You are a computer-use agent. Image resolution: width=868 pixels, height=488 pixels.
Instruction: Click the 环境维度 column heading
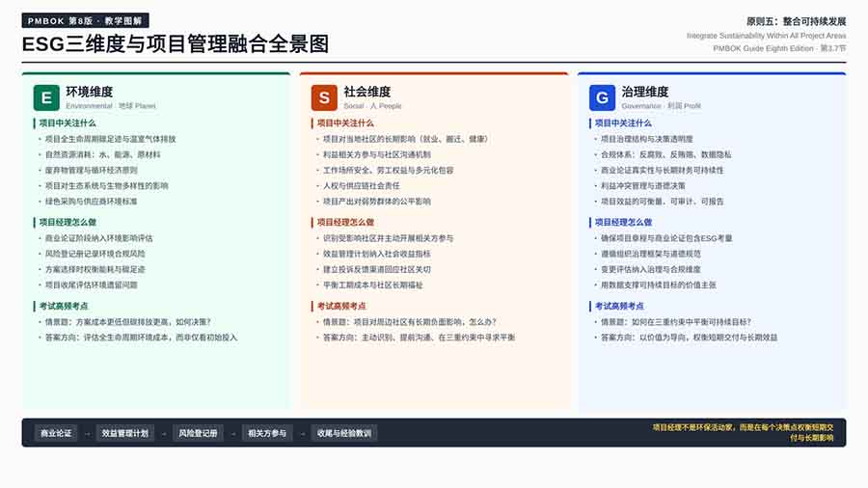pyautogui.click(x=89, y=92)
